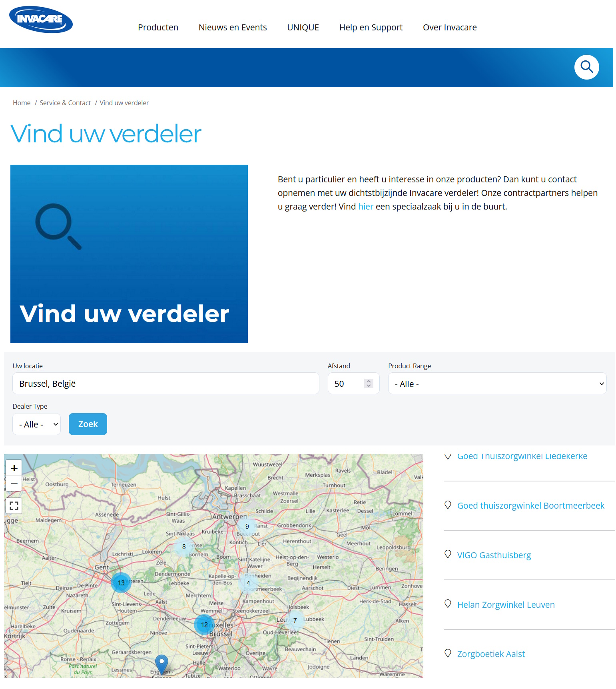Viewport: 616px width, 689px height.
Task: Open Goed Thuiszorgwinkel Liedekerke dealer
Action: pyautogui.click(x=522, y=456)
